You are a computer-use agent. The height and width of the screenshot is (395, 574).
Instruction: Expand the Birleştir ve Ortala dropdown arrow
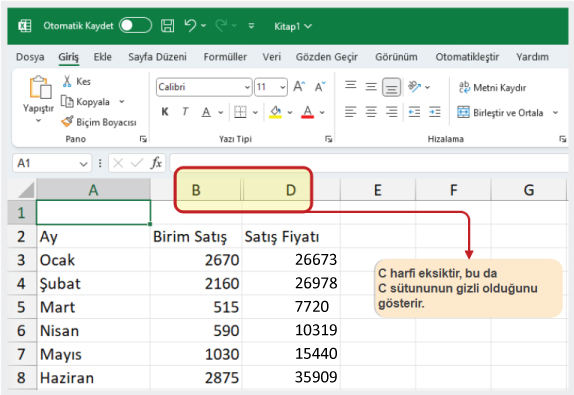pyautogui.click(x=555, y=112)
